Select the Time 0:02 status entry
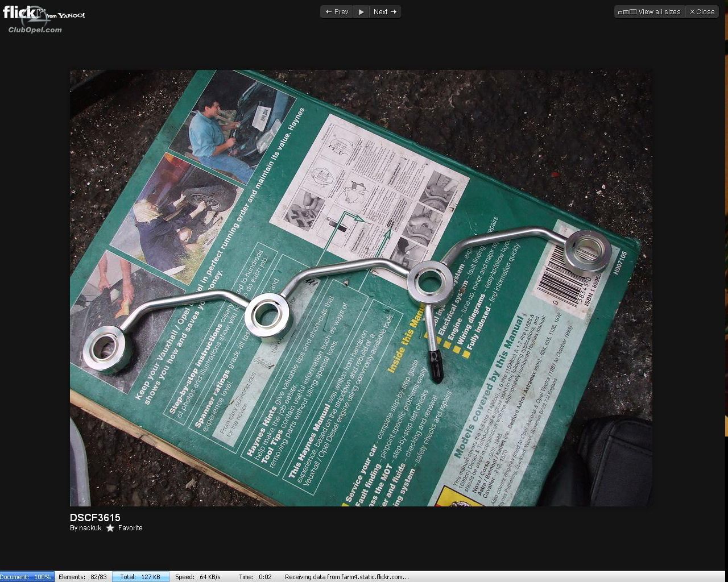 [255, 577]
